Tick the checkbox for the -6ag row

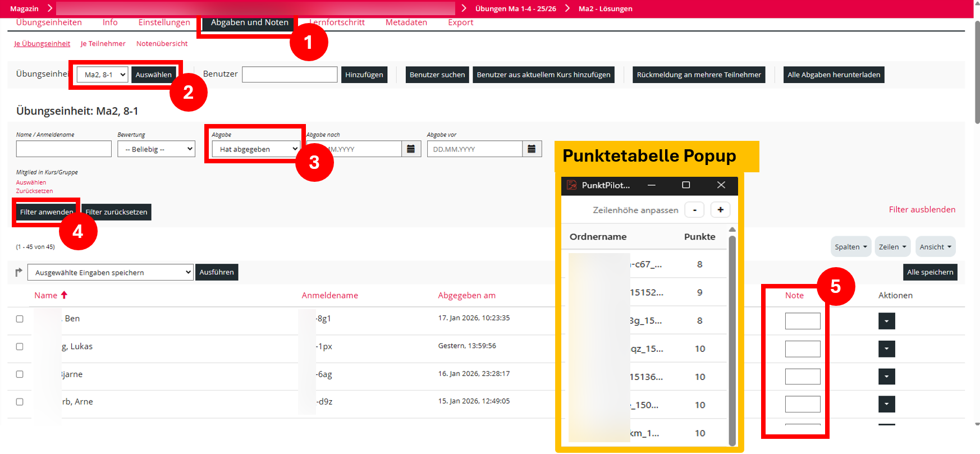(20, 374)
